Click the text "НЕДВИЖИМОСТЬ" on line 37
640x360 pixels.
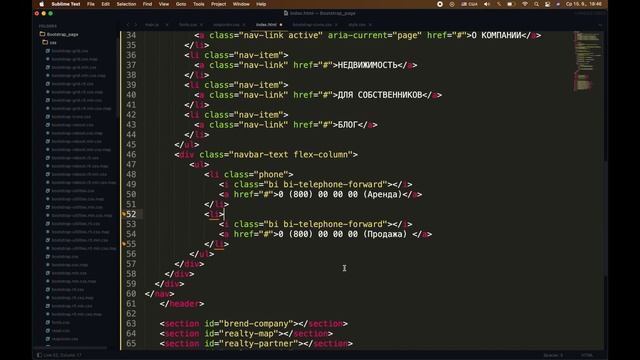tap(367, 65)
